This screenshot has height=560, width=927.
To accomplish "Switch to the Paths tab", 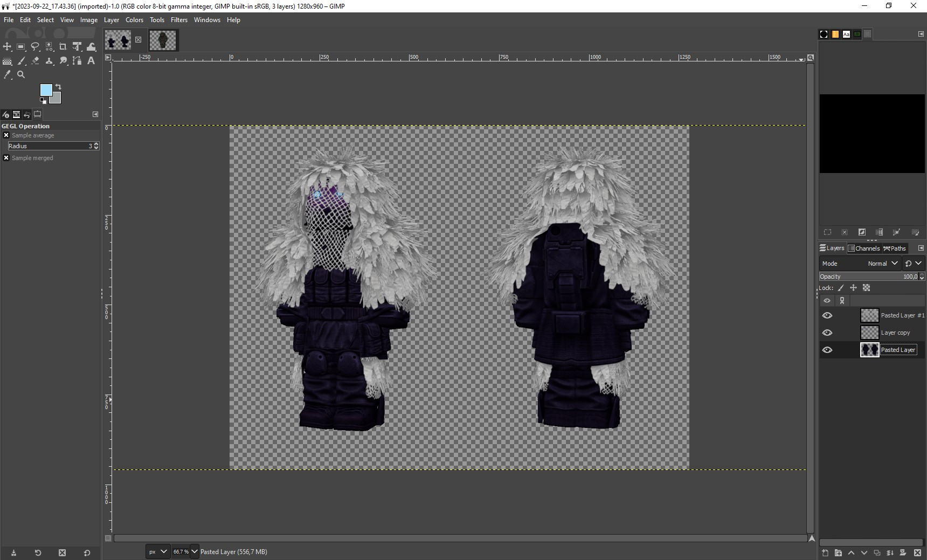I will click(895, 248).
